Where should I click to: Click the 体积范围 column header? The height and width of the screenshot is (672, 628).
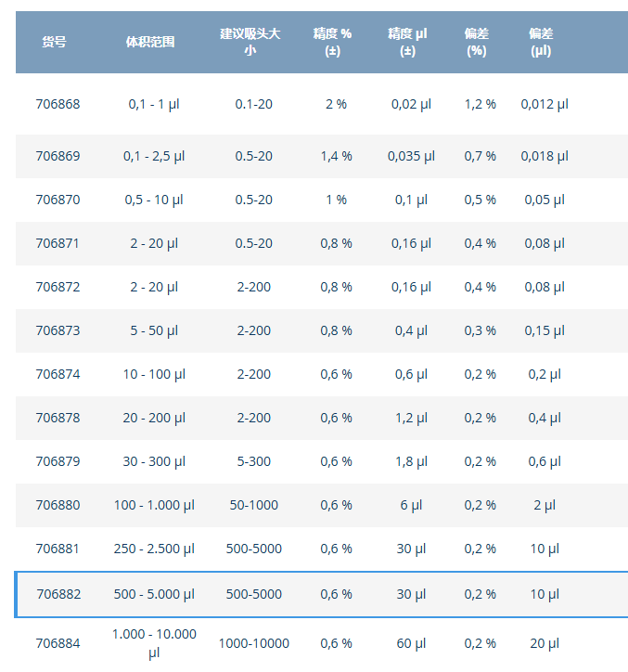(x=150, y=42)
